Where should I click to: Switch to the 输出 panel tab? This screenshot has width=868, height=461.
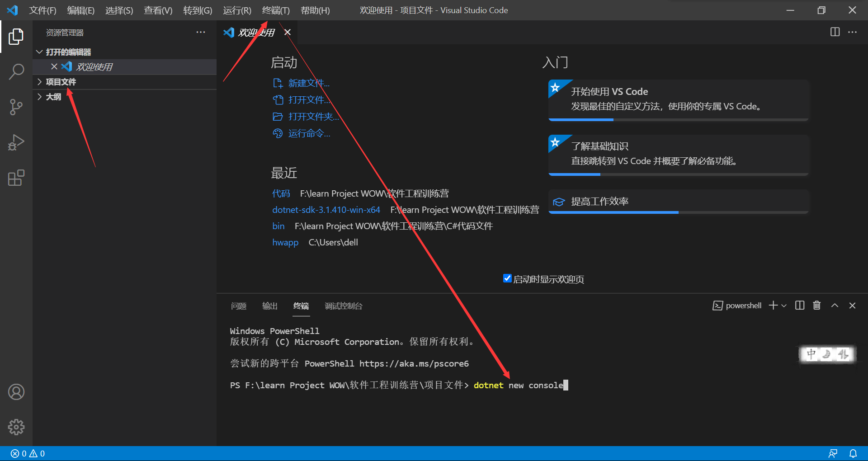[x=270, y=306]
